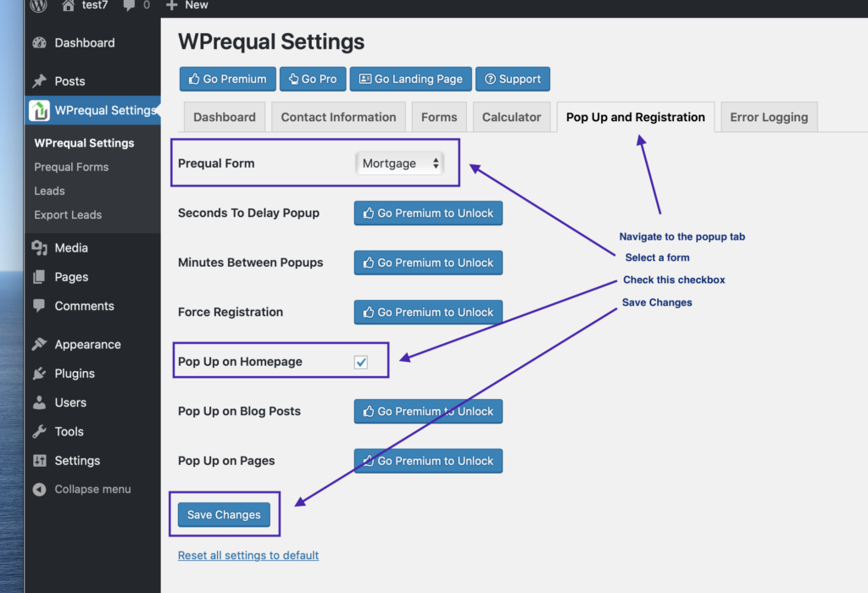Screen dimensions: 868x593
Task: Unlock Minutes Between Popups with Go Premium
Action: click(x=428, y=263)
